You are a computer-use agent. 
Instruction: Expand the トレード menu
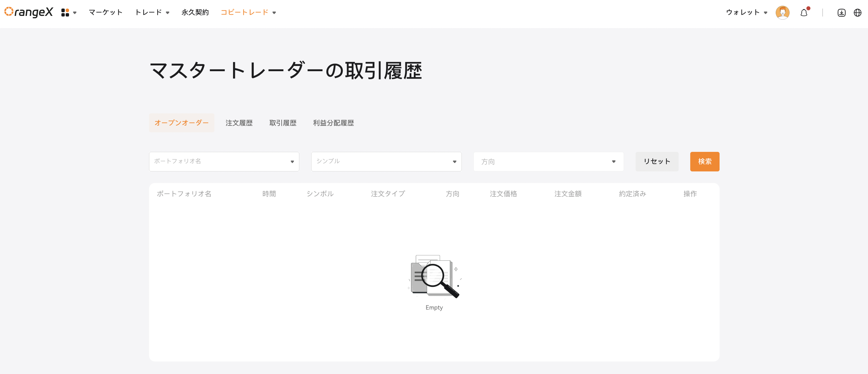coord(152,13)
